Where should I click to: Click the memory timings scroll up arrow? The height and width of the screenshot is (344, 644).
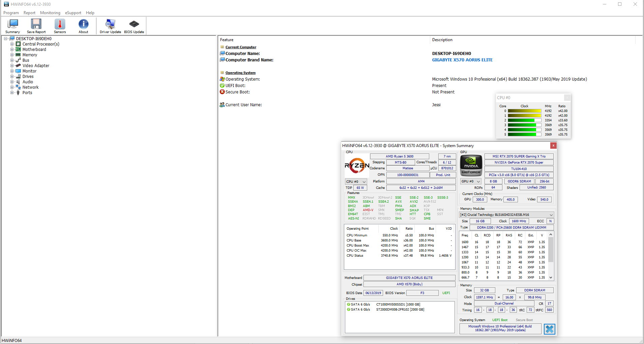pos(551,235)
